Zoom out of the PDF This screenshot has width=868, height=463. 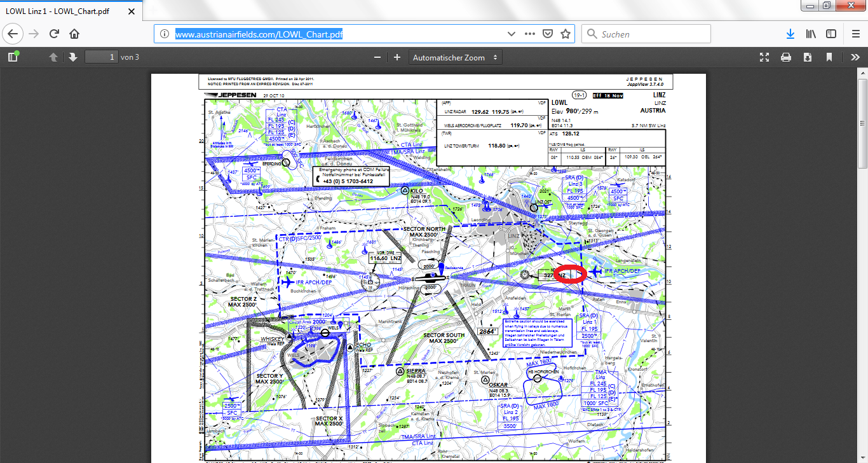[377, 57]
